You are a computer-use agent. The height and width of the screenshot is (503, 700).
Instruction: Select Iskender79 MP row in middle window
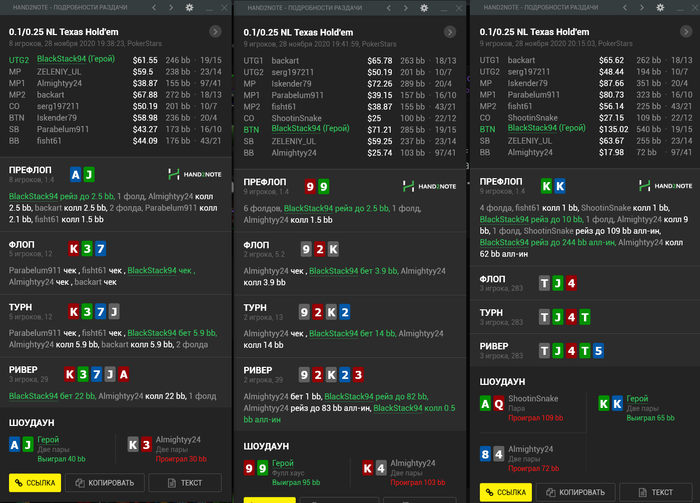point(350,83)
